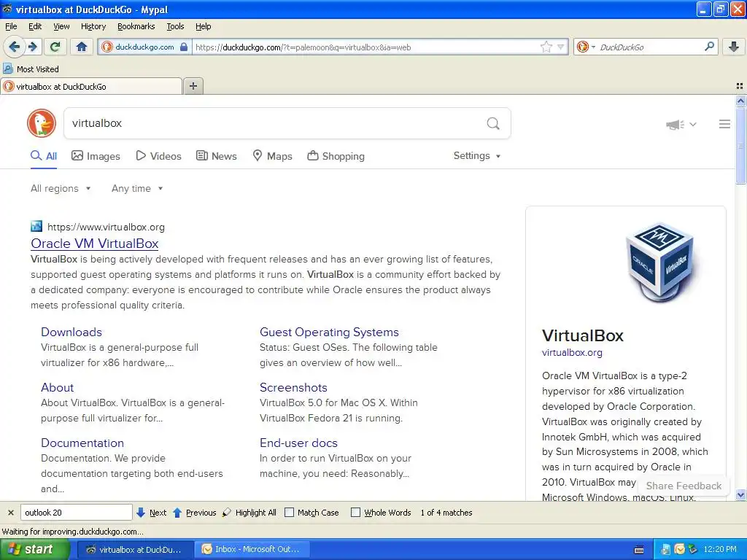Click the Share Feedback button
The height and width of the screenshot is (560, 747).
pos(684,486)
